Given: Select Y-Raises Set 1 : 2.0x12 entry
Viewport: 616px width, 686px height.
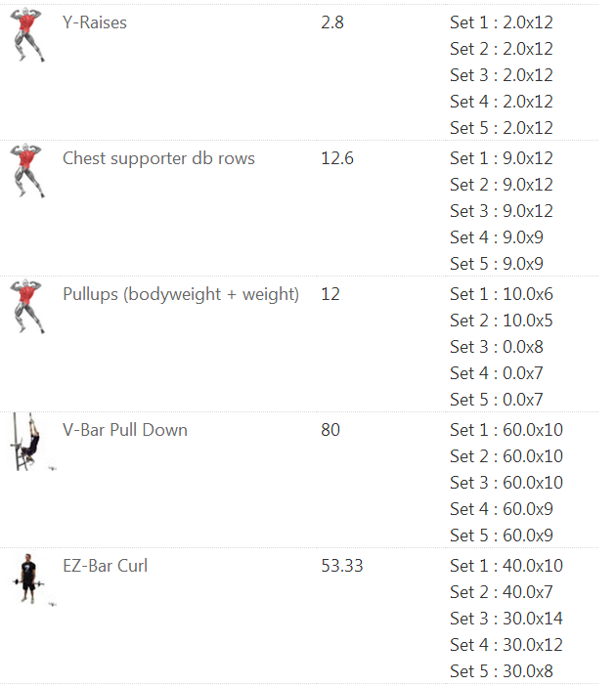Looking at the screenshot, I should point(502,22).
